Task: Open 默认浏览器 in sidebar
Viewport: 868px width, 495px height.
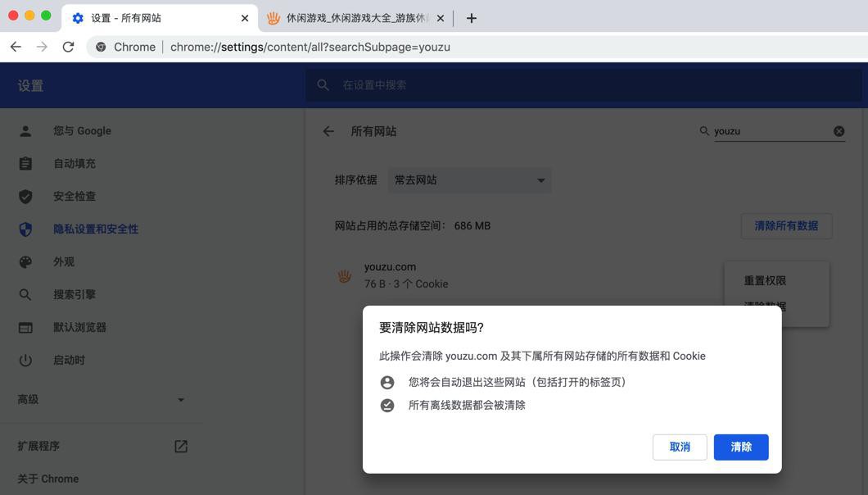Action: click(79, 327)
